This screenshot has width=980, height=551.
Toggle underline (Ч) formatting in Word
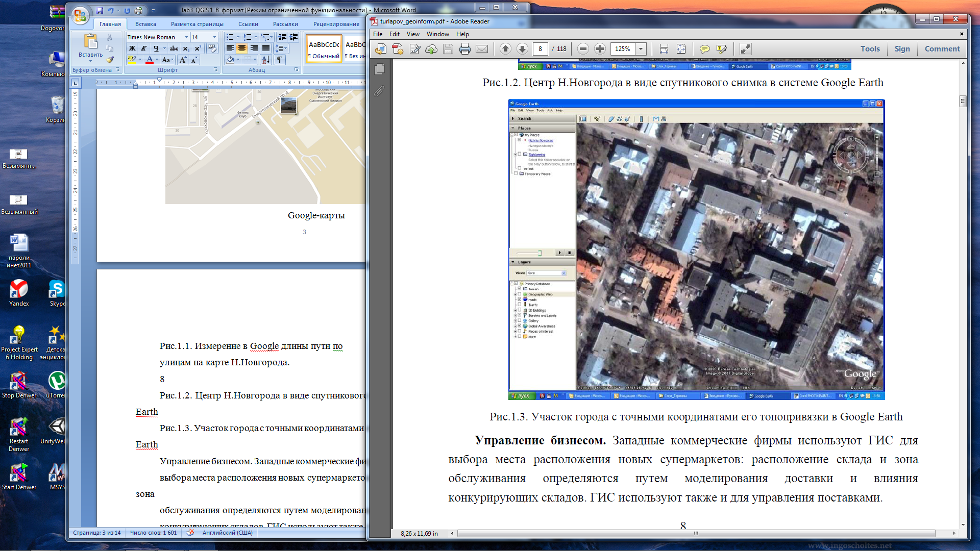pos(156,48)
